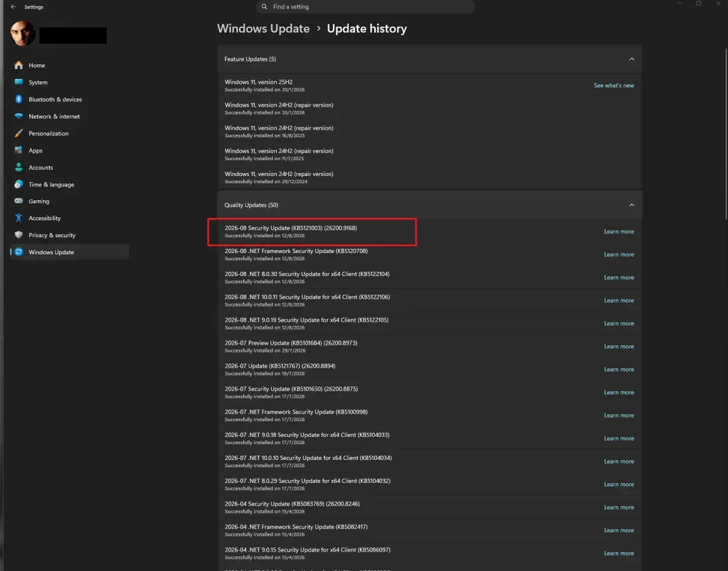Open System settings page
The width and height of the screenshot is (728, 571).
[69, 82]
